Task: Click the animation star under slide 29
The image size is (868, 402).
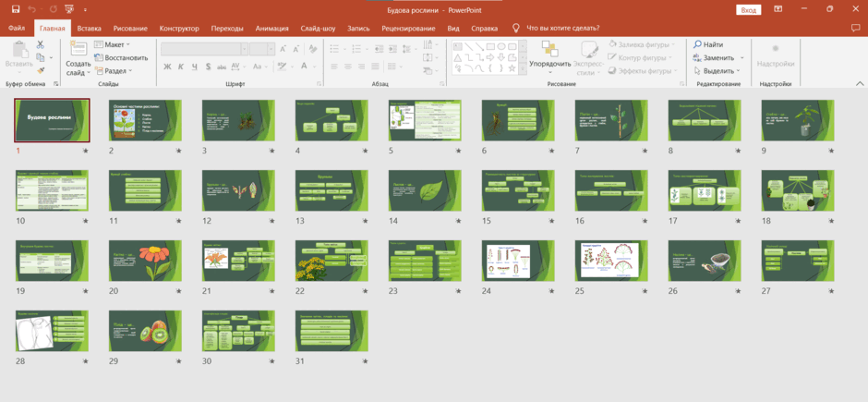Action: [x=179, y=361]
